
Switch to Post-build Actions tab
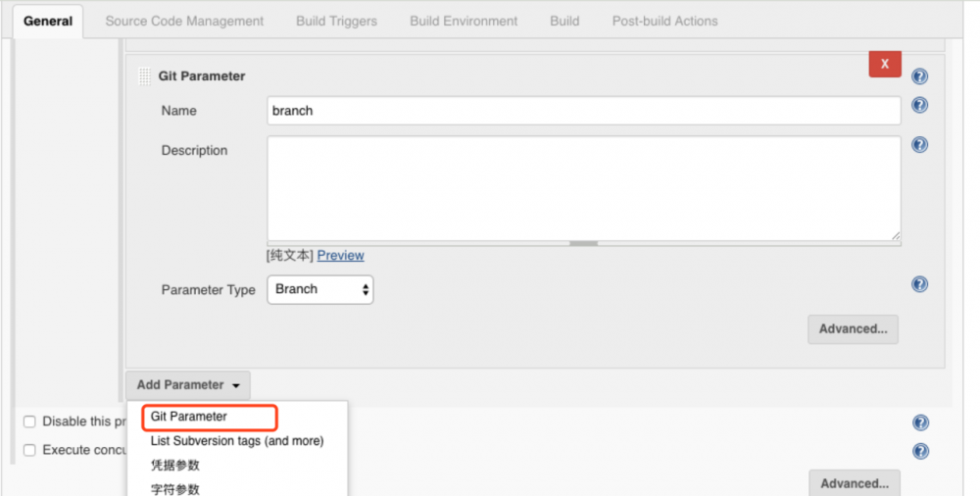(665, 22)
